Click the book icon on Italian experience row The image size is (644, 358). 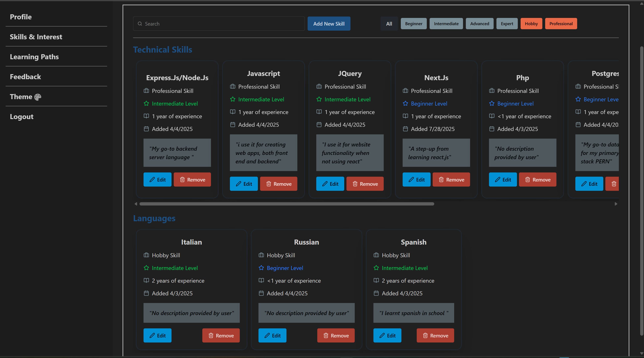146,280
